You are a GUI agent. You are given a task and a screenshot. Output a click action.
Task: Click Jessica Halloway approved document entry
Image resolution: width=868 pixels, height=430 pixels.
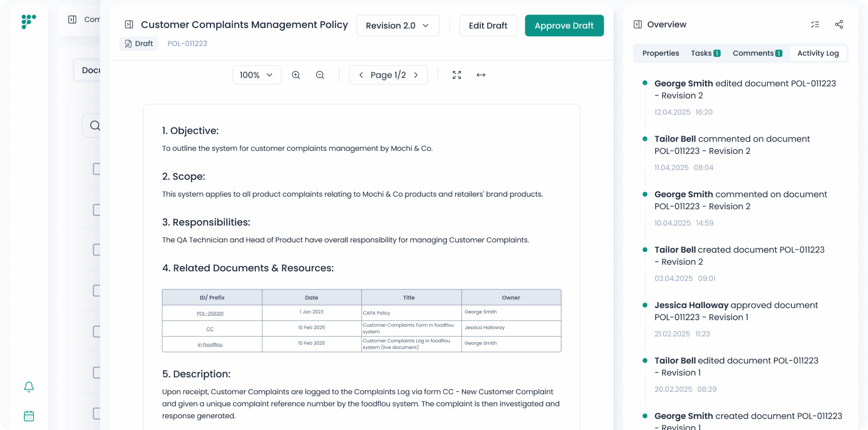(x=736, y=311)
